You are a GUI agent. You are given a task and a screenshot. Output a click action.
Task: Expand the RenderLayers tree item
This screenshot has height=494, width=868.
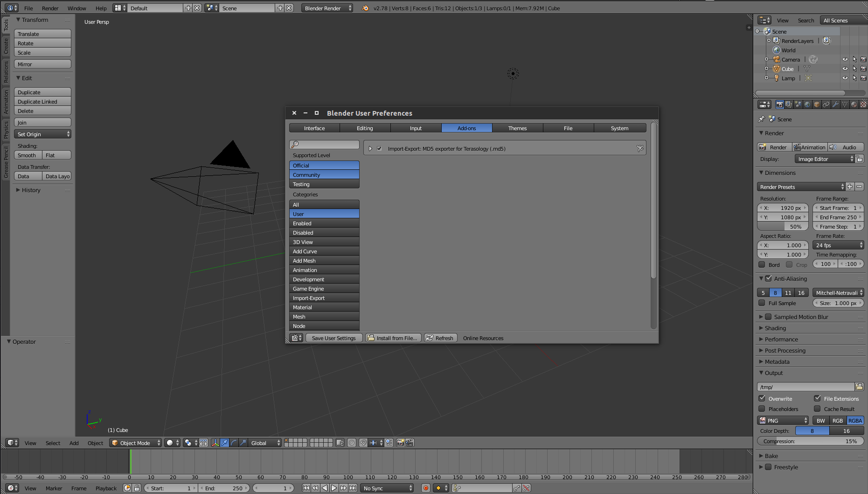(769, 41)
